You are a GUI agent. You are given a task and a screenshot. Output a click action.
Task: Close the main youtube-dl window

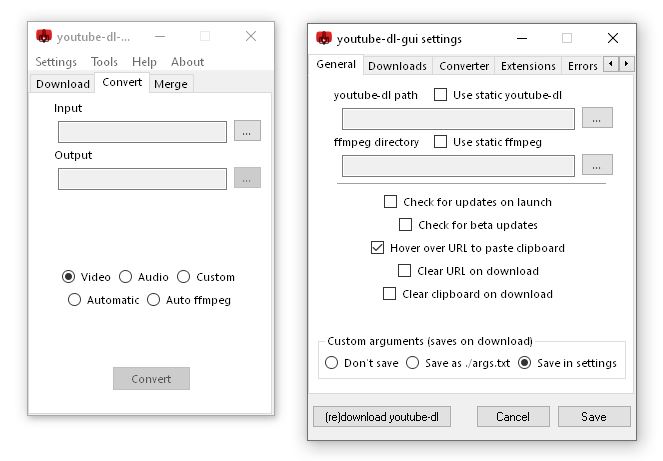[251, 36]
